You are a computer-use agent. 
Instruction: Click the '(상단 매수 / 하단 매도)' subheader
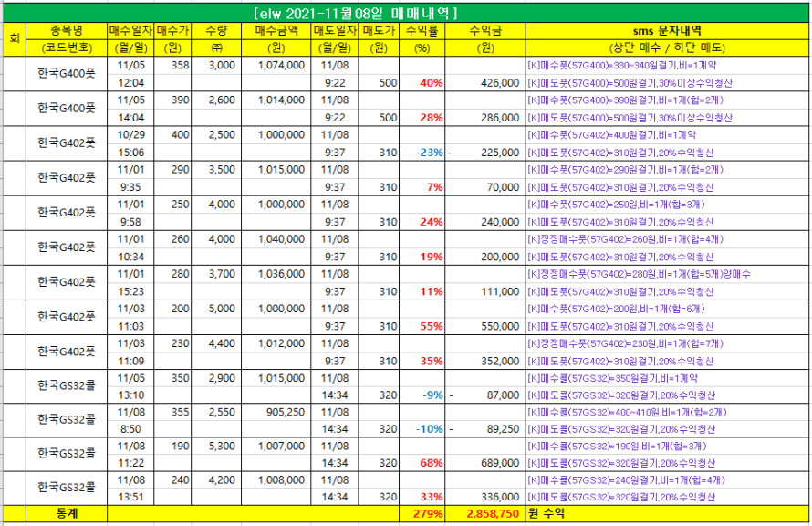point(667,47)
